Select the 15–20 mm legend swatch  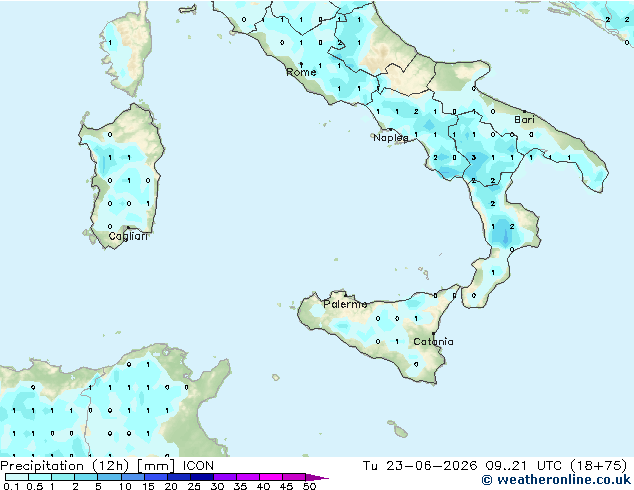coord(156,477)
